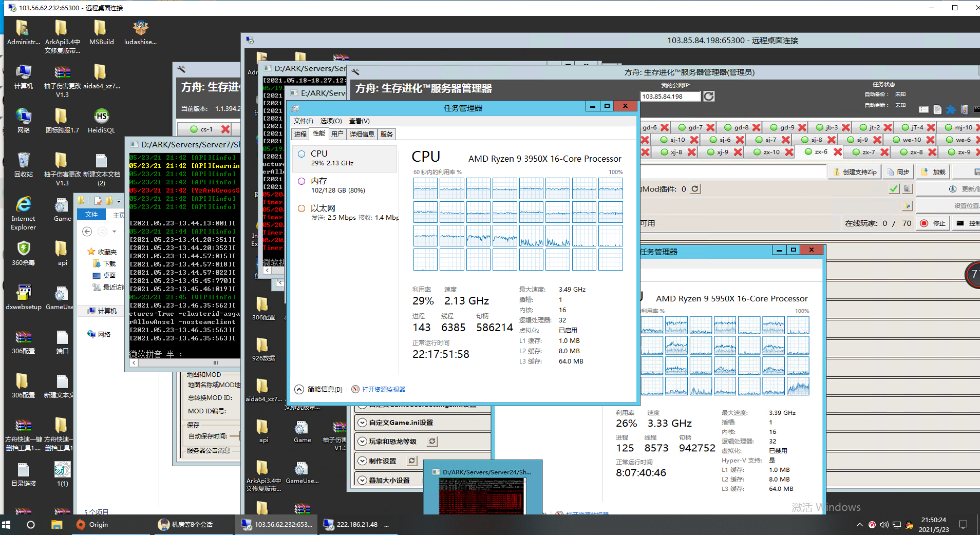The width and height of the screenshot is (980, 535).
Task: Click 下载 in explorer favorites tree
Action: click(x=105, y=263)
